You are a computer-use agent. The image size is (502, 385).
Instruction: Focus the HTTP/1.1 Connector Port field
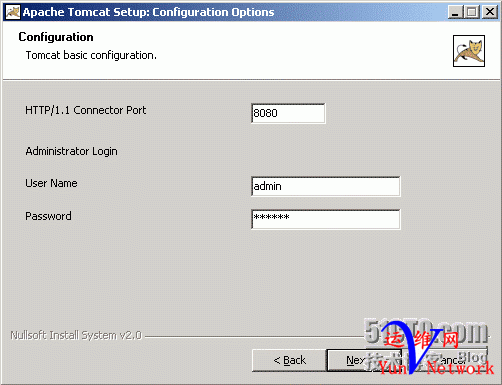pyautogui.click(x=288, y=113)
